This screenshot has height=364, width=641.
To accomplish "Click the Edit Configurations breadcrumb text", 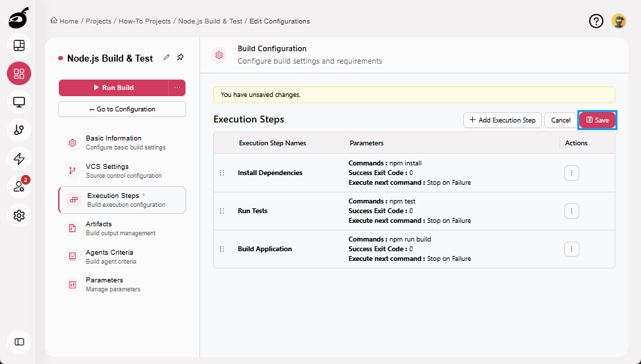I will [x=280, y=21].
